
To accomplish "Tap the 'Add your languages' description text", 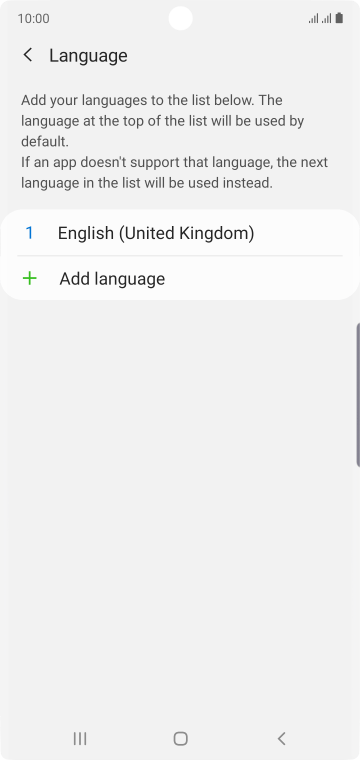I will 162,121.
